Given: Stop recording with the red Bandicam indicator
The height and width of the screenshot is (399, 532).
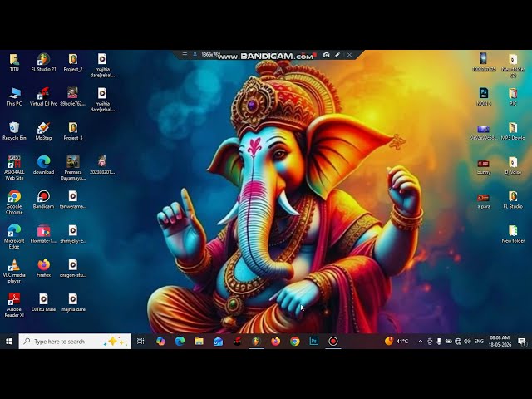Looking at the screenshot, I should [314, 55].
